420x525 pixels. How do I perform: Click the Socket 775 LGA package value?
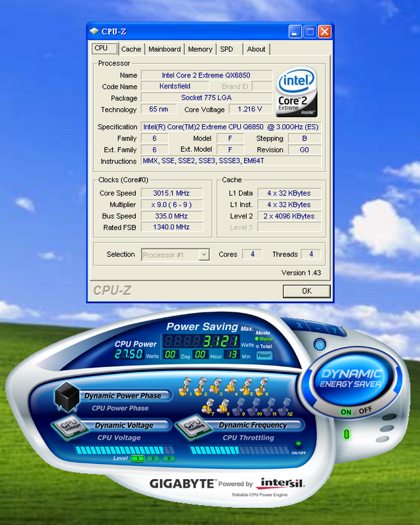click(206, 97)
